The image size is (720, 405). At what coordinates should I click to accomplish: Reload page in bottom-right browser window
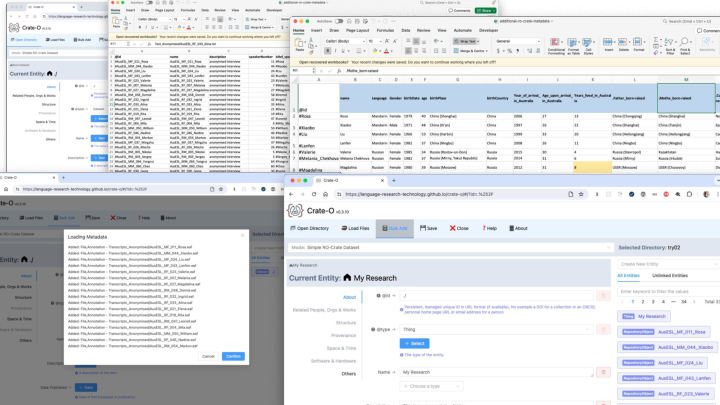point(314,194)
